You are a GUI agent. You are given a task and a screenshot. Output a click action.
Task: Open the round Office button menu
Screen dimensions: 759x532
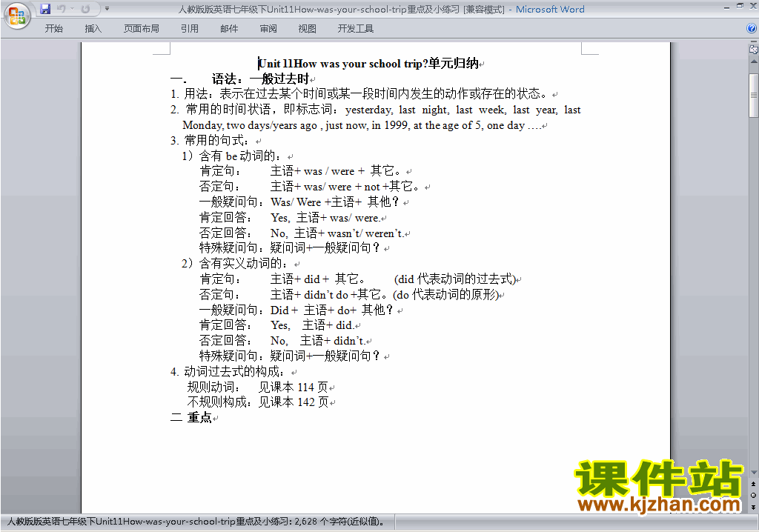pyautogui.click(x=17, y=16)
